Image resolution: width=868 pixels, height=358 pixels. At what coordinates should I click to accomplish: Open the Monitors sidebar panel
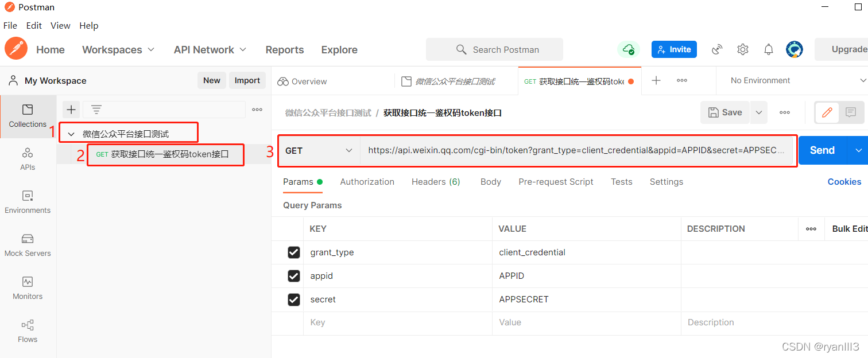click(x=28, y=288)
